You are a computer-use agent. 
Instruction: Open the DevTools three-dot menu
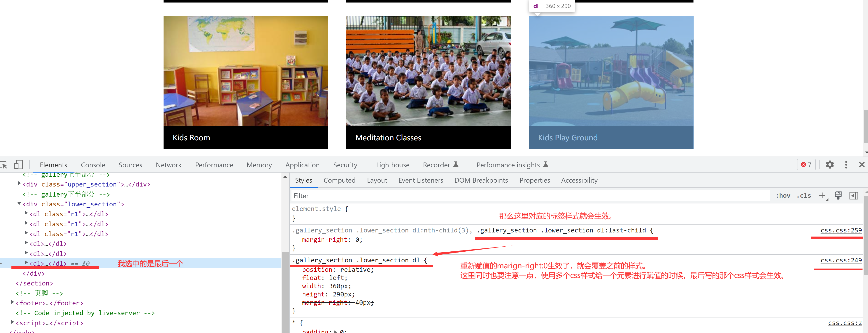(x=846, y=165)
